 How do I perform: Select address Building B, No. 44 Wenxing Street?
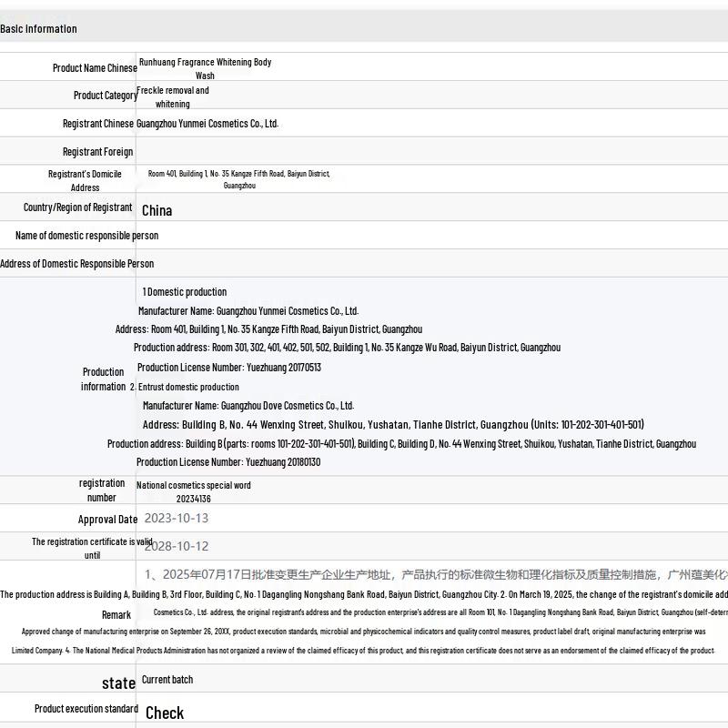393,425
